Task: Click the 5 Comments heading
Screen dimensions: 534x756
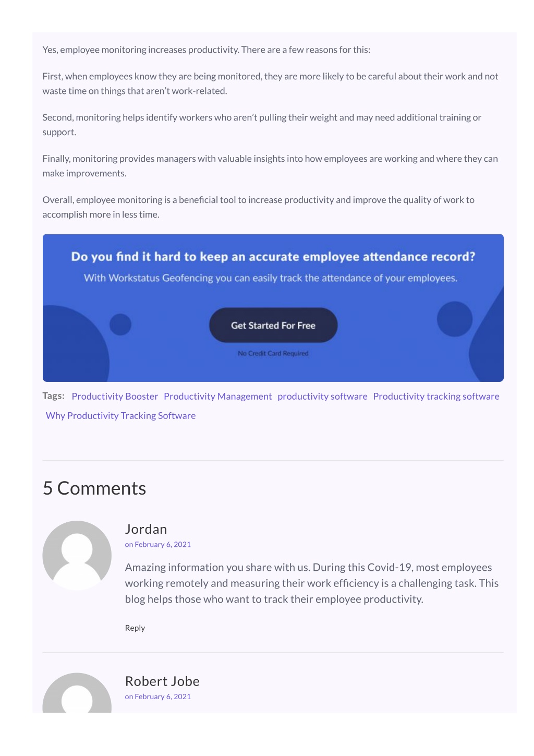Action: click(94, 488)
